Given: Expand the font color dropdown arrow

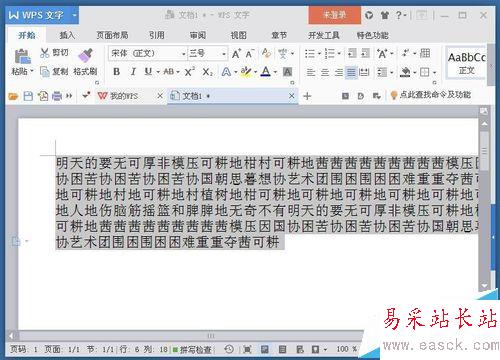Looking at the screenshot, I should click(x=275, y=72).
